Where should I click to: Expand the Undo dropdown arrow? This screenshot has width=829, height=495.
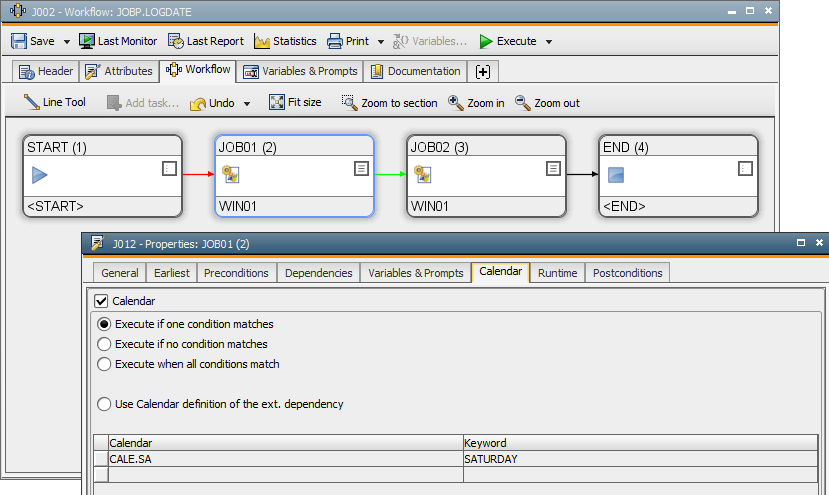tap(246, 104)
